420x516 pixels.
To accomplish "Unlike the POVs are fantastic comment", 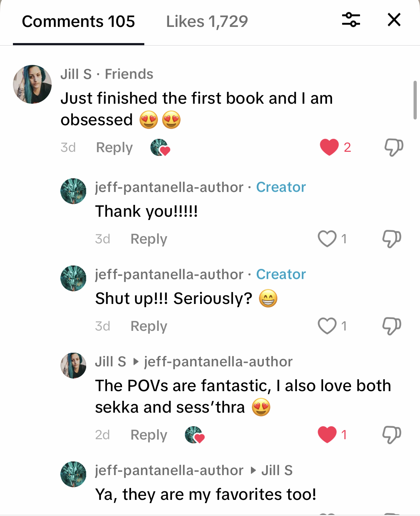I will pos(327,435).
